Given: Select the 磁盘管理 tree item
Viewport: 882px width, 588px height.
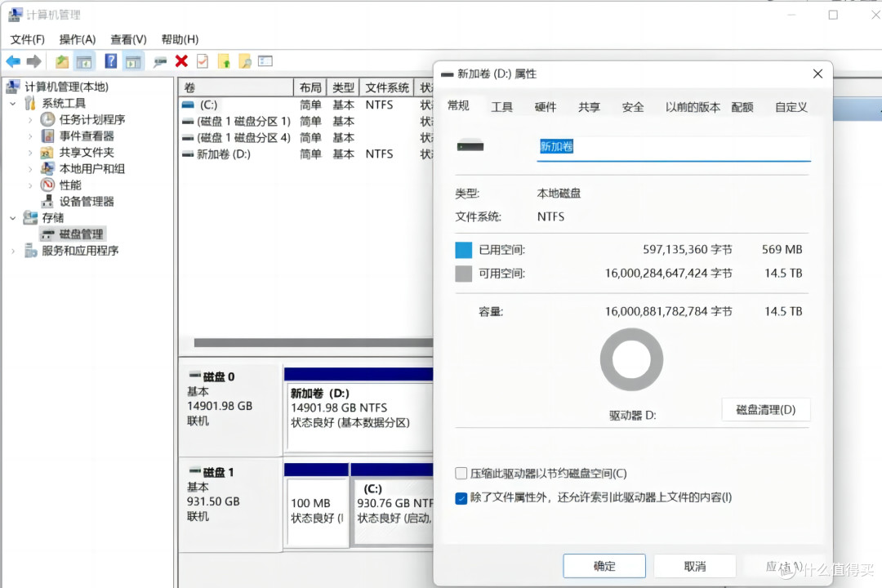Looking at the screenshot, I should pyautogui.click(x=73, y=234).
